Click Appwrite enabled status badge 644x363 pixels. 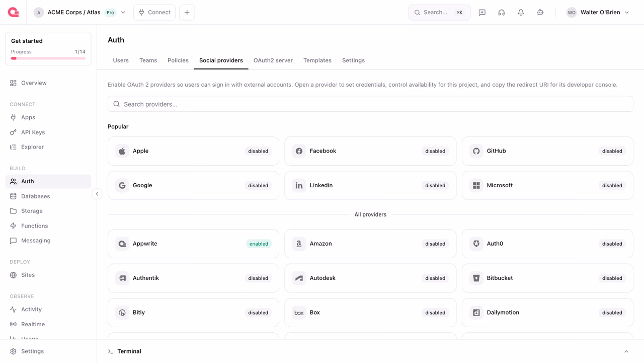coord(259,244)
